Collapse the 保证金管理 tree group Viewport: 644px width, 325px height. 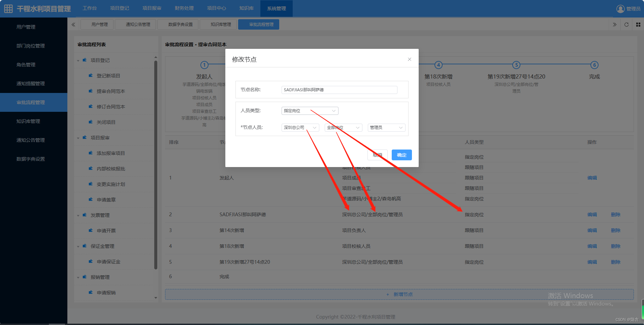pos(78,247)
